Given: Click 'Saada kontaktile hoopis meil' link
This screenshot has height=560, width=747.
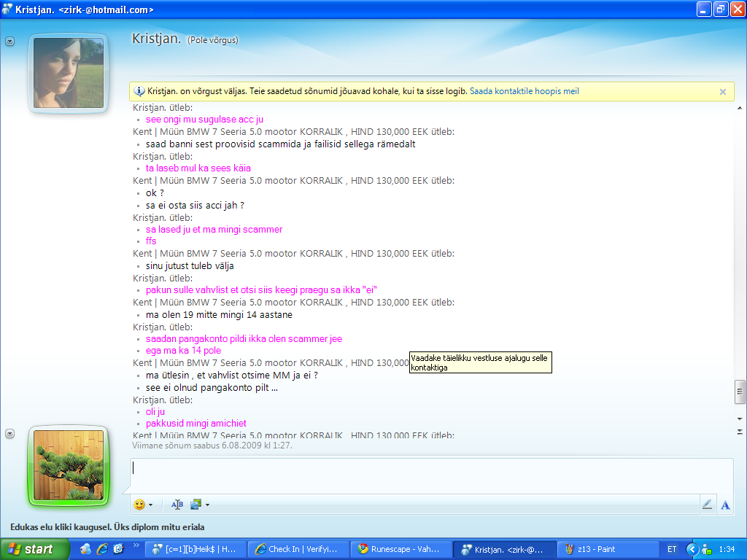Looking at the screenshot, I should tap(524, 92).
